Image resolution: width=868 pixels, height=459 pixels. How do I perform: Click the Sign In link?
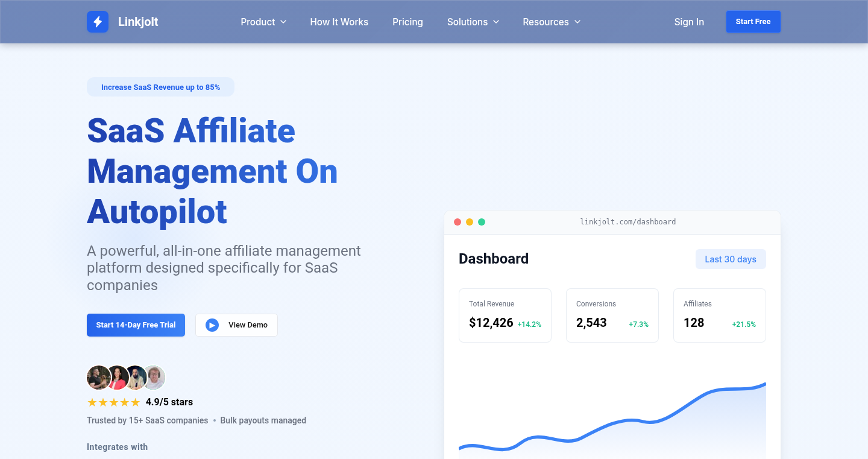point(689,22)
